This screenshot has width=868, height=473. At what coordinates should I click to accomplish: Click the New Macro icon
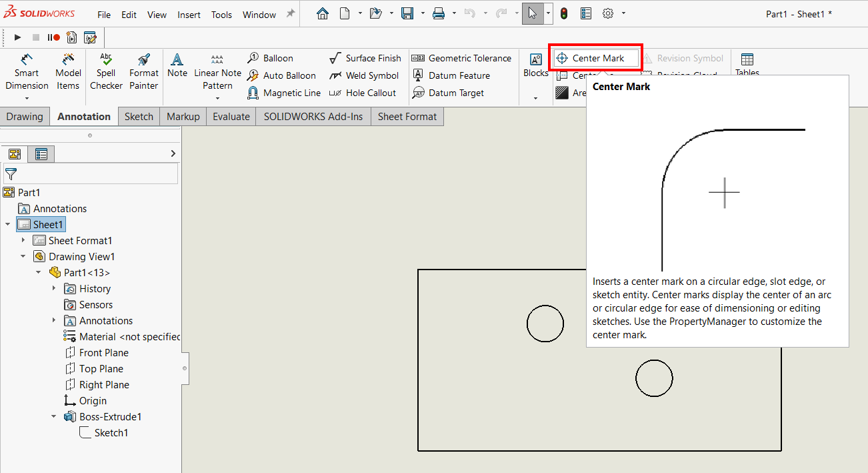(72, 38)
